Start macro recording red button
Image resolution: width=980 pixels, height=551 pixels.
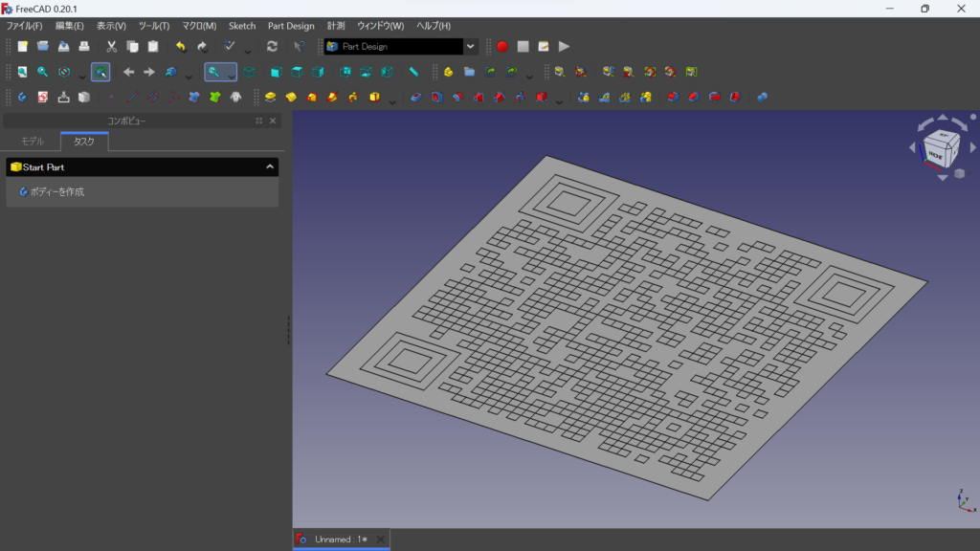[501, 46]
